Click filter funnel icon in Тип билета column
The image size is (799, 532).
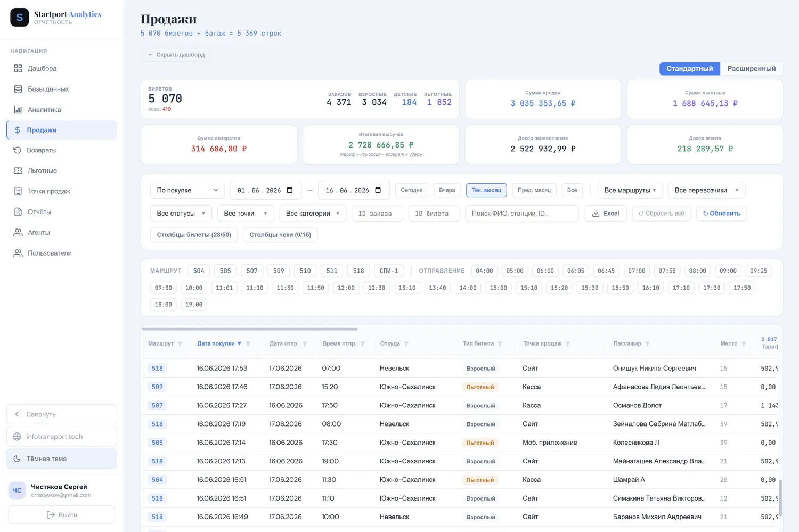point(500,344)
